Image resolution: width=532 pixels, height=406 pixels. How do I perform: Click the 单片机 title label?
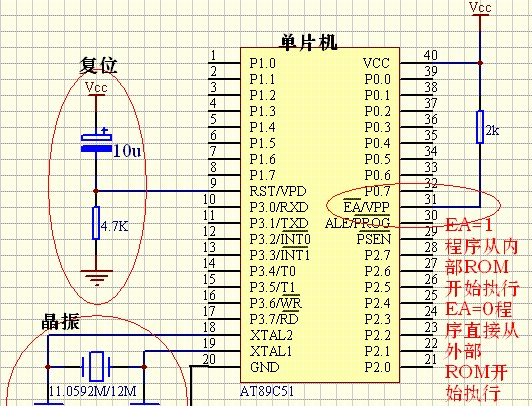tap(308, 42)
